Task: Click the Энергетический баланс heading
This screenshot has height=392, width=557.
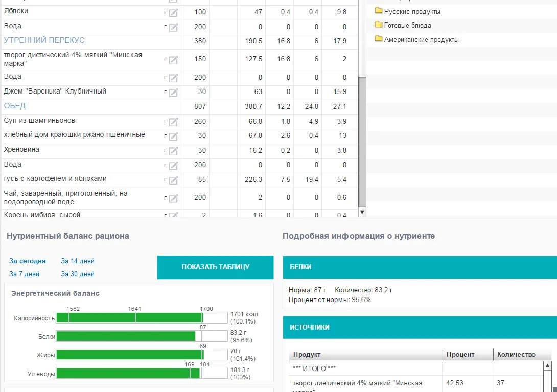Action: coord(55,293)
